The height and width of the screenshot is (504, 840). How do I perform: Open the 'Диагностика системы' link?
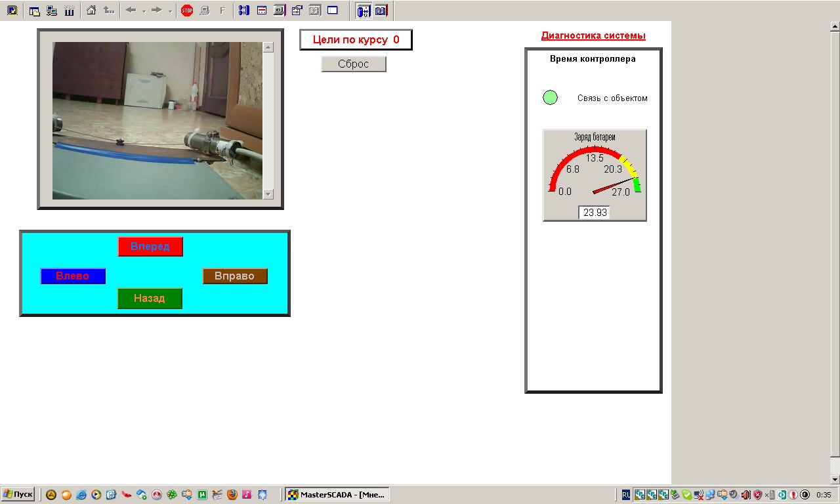pyautogui.click(x=593, y=35)
